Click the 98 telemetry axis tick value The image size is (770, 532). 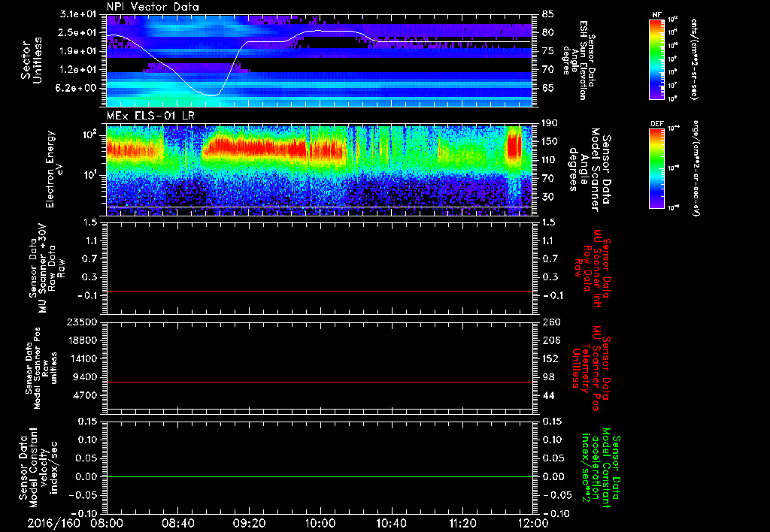[x=548, y=377]
